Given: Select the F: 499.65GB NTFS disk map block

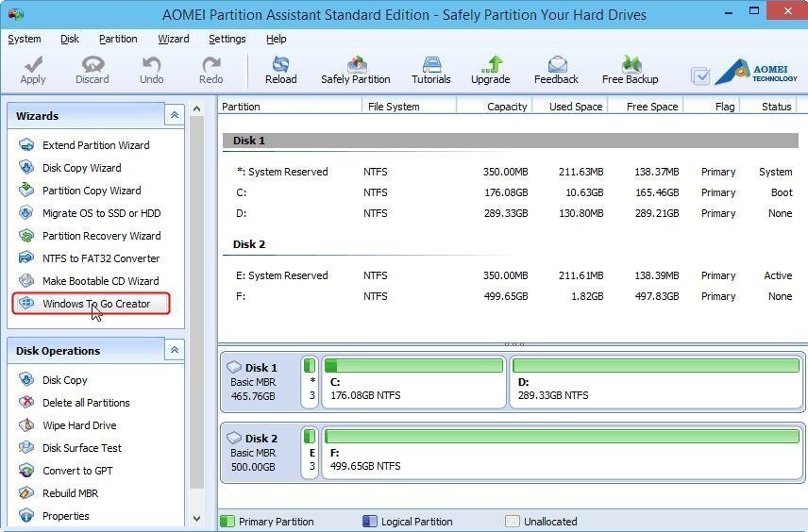Looking at the screenshot, I should 563,453.
